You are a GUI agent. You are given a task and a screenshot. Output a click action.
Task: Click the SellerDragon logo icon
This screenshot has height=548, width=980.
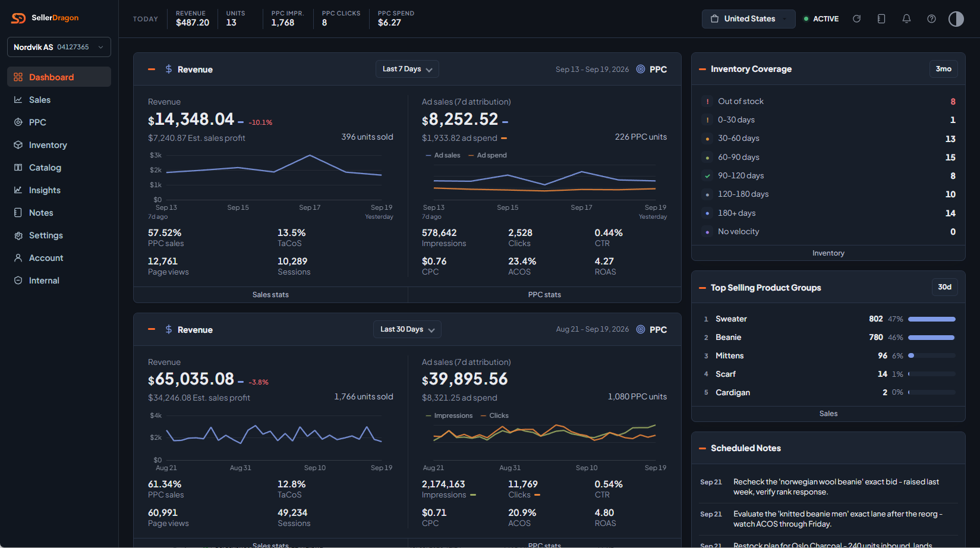point(18,18)
